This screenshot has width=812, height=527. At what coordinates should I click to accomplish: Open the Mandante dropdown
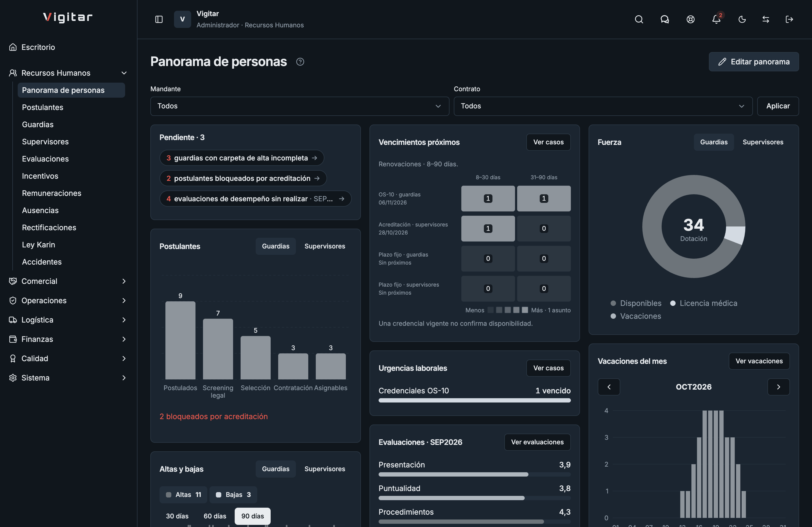300,106
